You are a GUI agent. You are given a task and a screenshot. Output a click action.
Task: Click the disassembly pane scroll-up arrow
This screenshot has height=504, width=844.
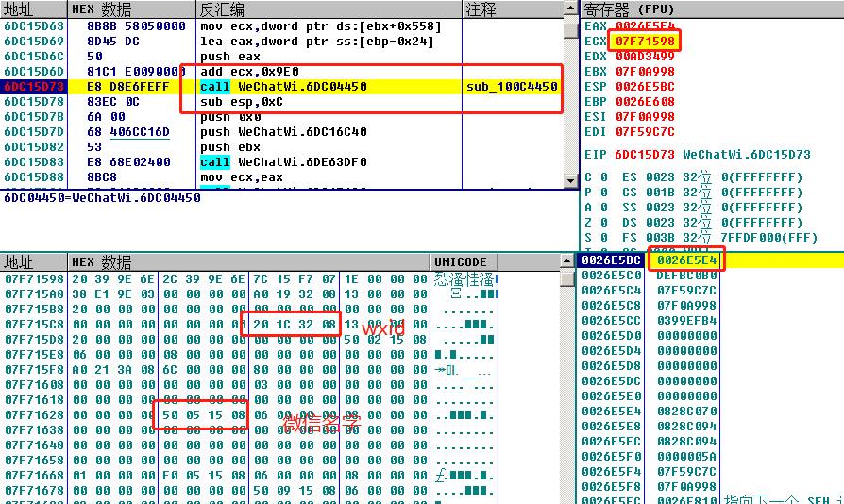[x=570, y=8]
